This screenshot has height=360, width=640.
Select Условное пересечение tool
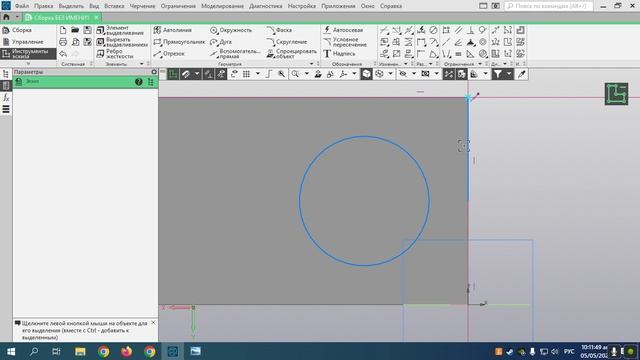coord(345,42)
